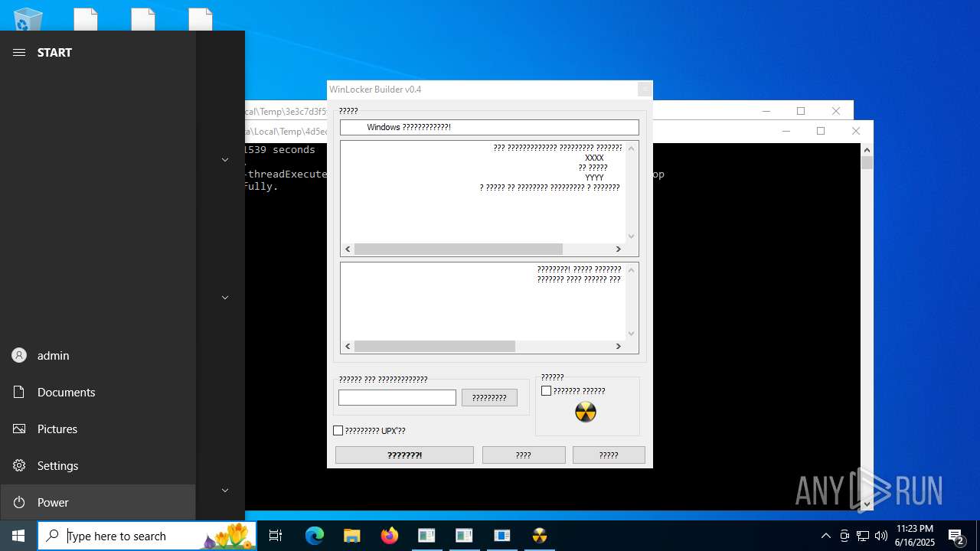Screen dimensions: 980x551
Task: Click right scroll arrow of upper text box
Action: pyautogui.click(x=619, y=249)
